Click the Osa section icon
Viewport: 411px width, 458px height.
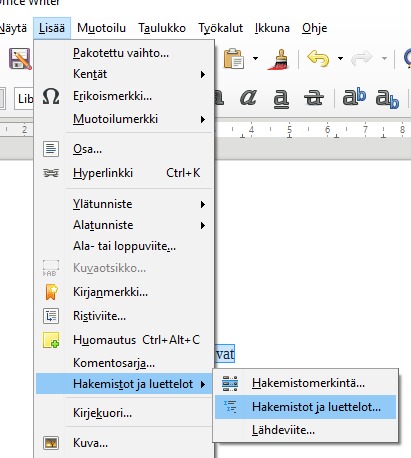tap(51, 149)
